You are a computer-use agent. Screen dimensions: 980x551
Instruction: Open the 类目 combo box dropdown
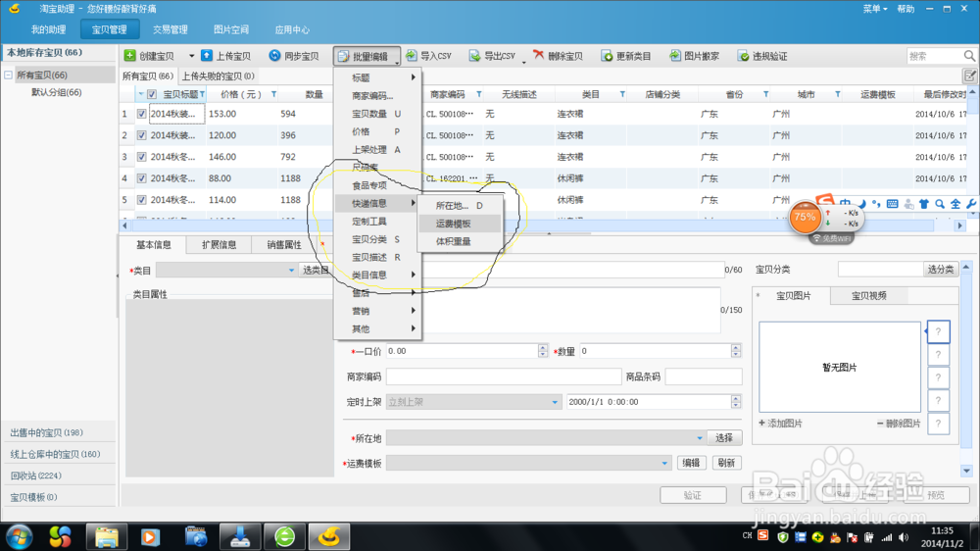pyautogui.click(x=291, y=271)
